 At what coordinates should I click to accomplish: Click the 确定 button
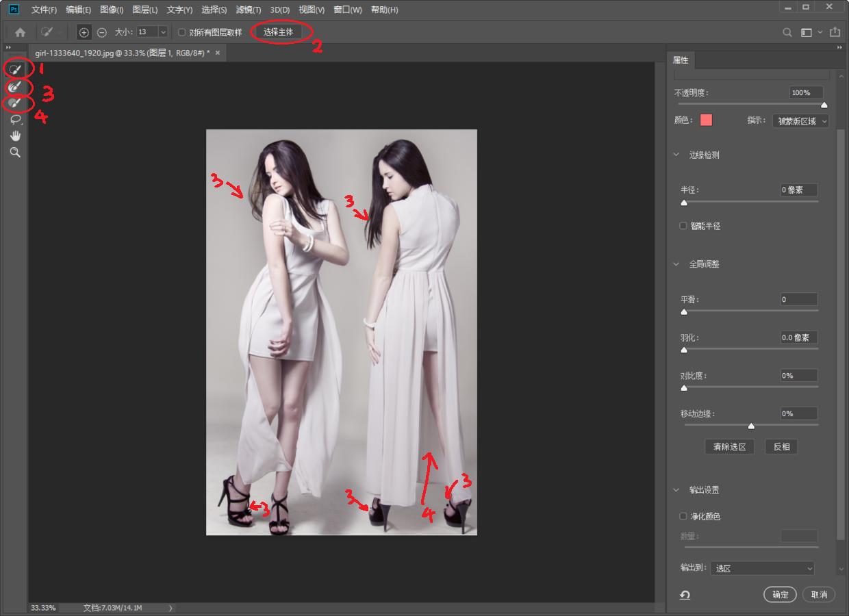pos(780,595)
